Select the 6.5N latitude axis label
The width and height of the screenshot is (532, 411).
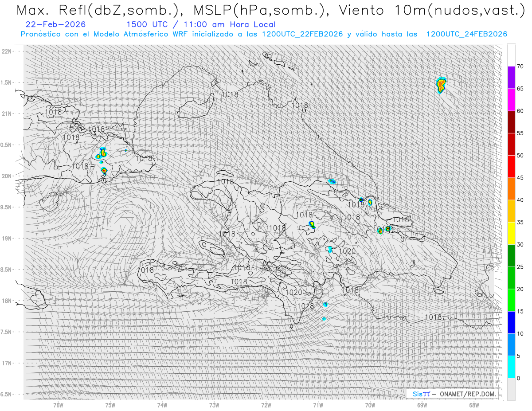(x=7, y=394)
